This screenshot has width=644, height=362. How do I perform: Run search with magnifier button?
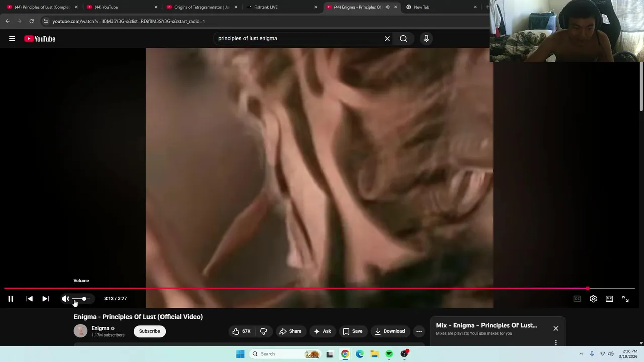pos(404,39)
